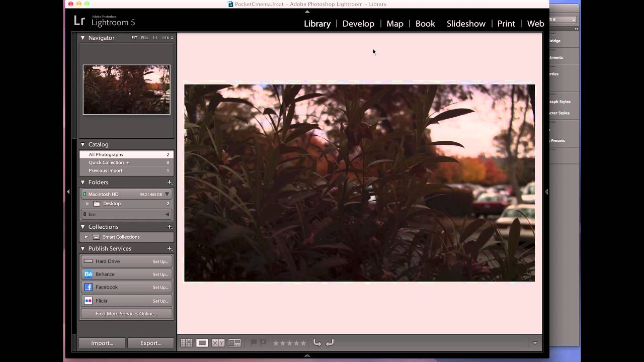The height and width of the screenshot is (362, 644).
Task: Open Survey view icon in toolbar
Action: [x=234, y=343]
